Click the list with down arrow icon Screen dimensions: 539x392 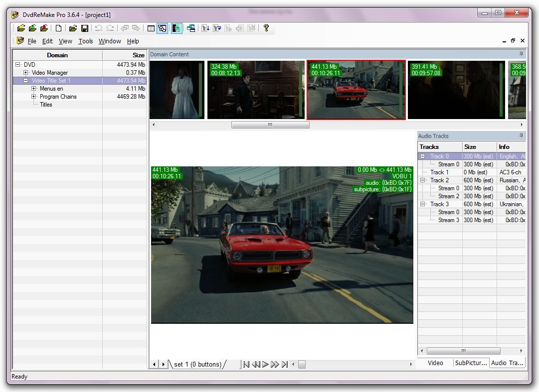click(205, 28)
